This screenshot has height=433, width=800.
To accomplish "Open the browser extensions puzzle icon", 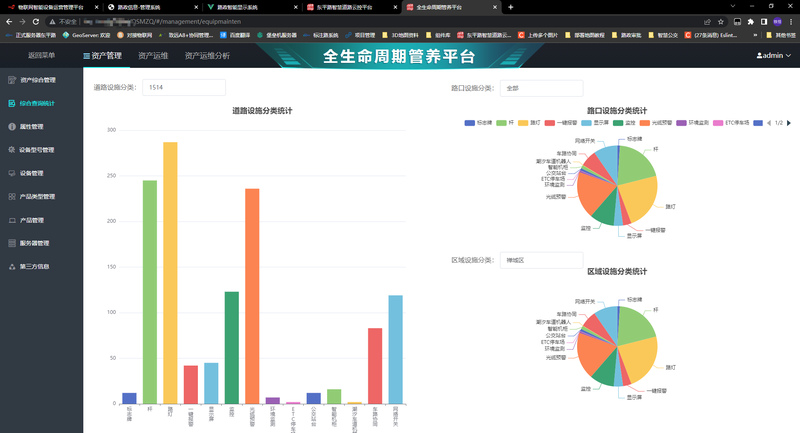I will 751,21.
